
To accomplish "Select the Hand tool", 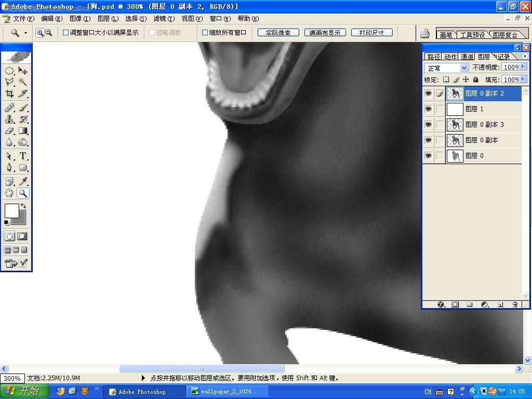I will [9, 193].
